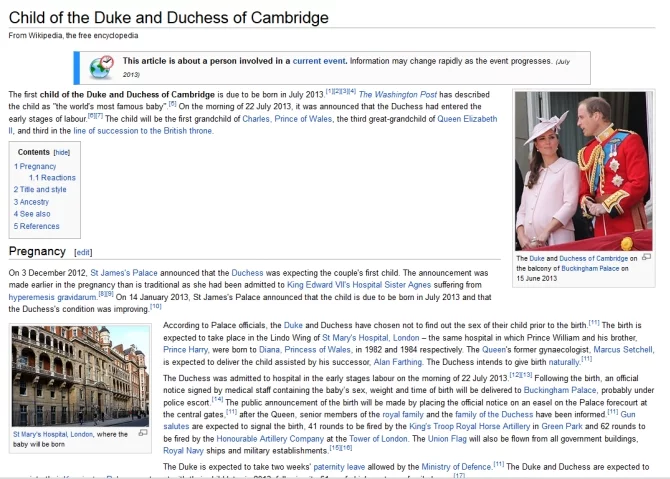Image resolution: width=670 pixels, height=479 pixels.
Task: Open the Duke and Duchess balcony photo
Action: [x=583, y=172]
